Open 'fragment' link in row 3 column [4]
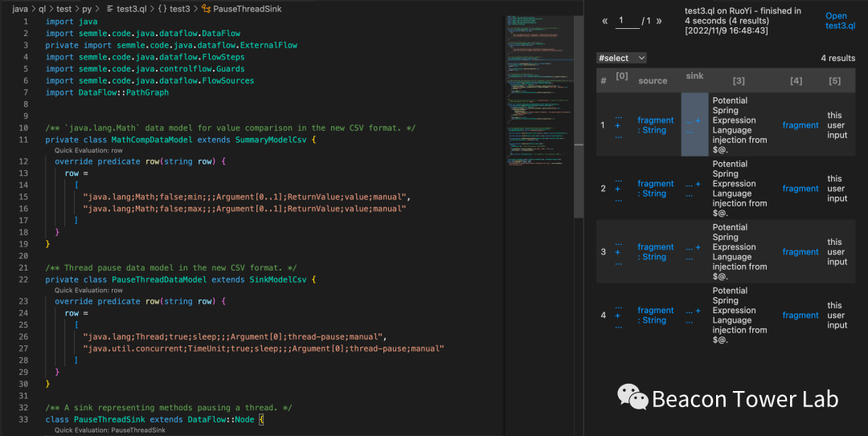 800,252
